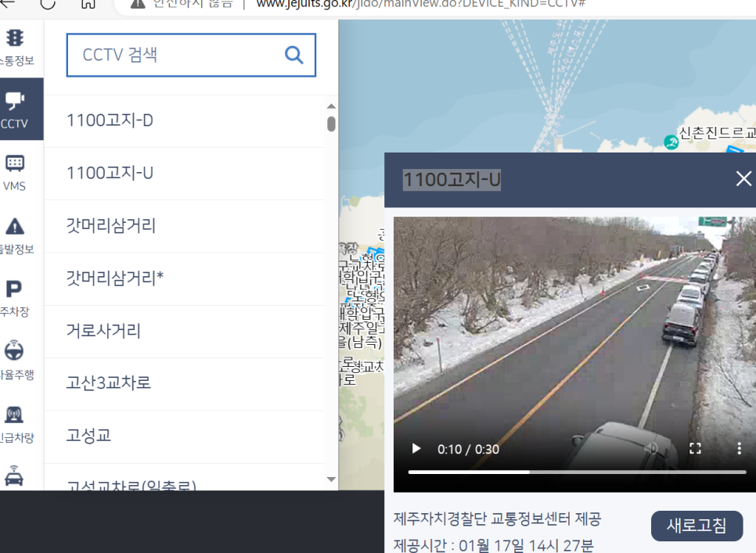This screenshot has height=553, width=756.
Task: Select 1100고지-D in the CCTV list
Action: coord(184,121)
